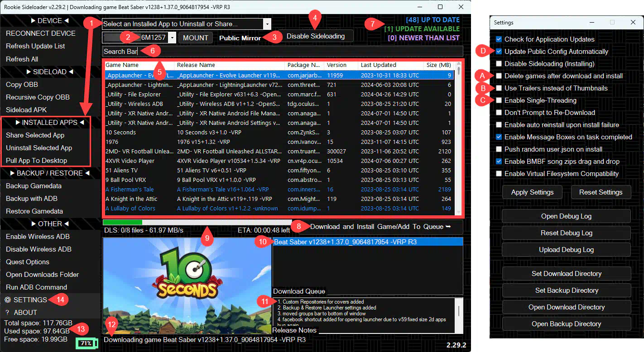This screenshot has width=644, height=352.
Task: Sort games by Size (MB) column
Action: (439, 65)
